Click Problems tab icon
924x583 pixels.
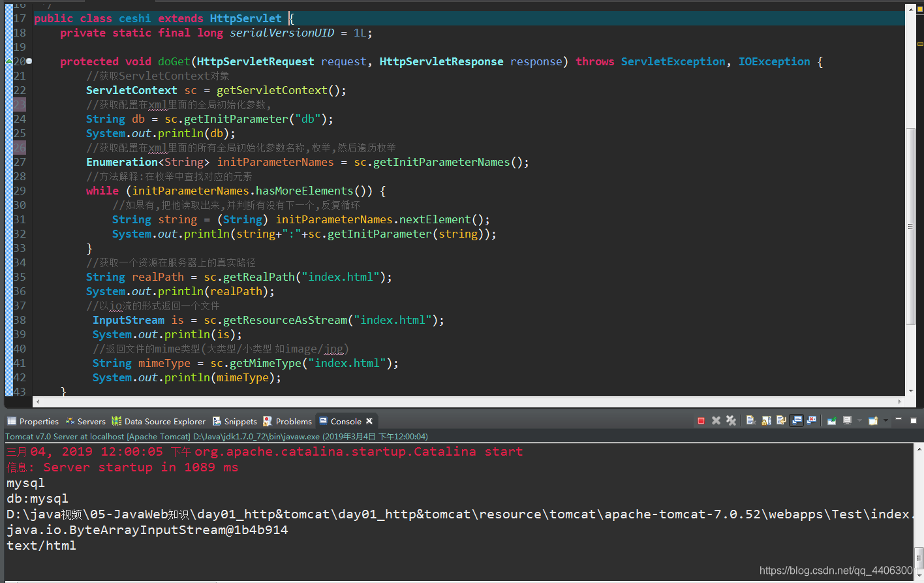268,421
